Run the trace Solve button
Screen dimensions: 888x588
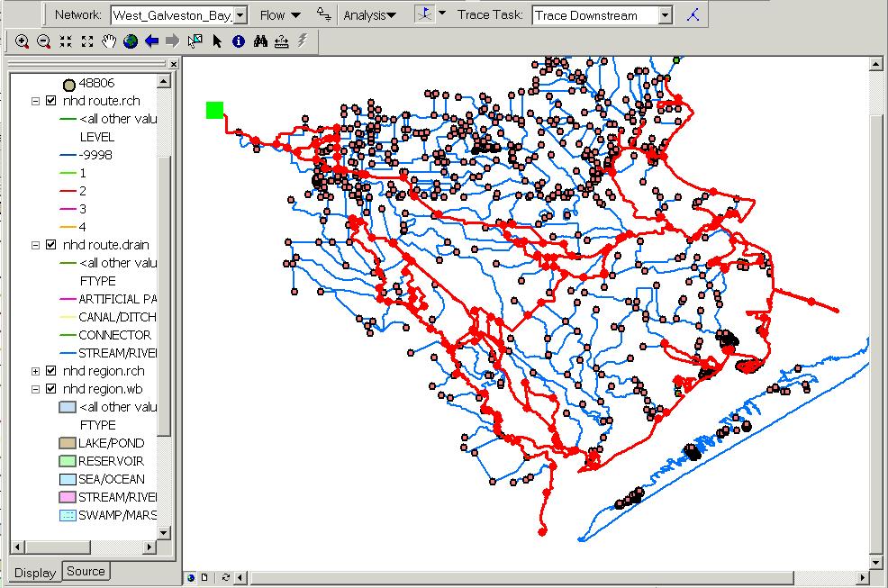[x=692, y=15]
